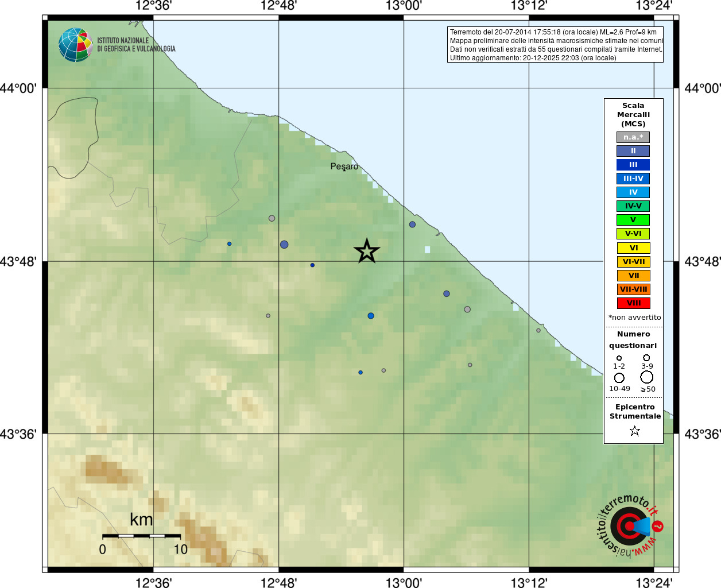Click the II intensity legend swatch
721x588 pixels.
[633, 151]
